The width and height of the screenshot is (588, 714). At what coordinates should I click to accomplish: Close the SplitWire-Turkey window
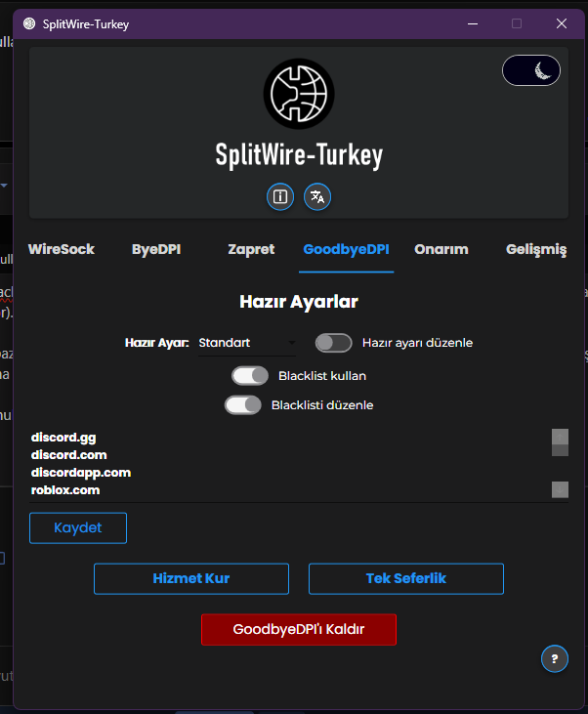pos(562,23)
